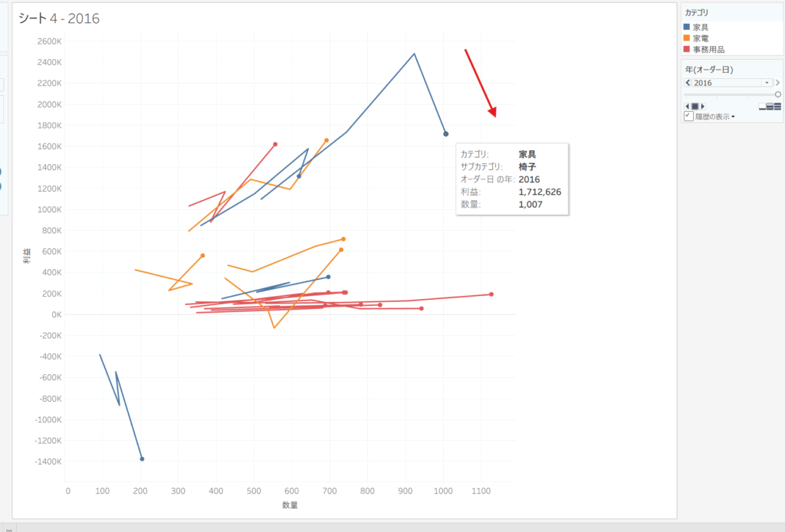Viewport: 785px width, 532px height.
Task: Stop page playback
Action: pyautogui.click(x=695, y=106)
